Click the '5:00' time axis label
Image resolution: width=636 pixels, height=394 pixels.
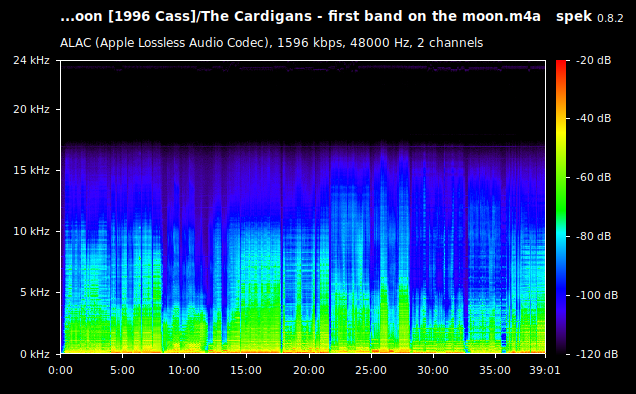[122, 370]
